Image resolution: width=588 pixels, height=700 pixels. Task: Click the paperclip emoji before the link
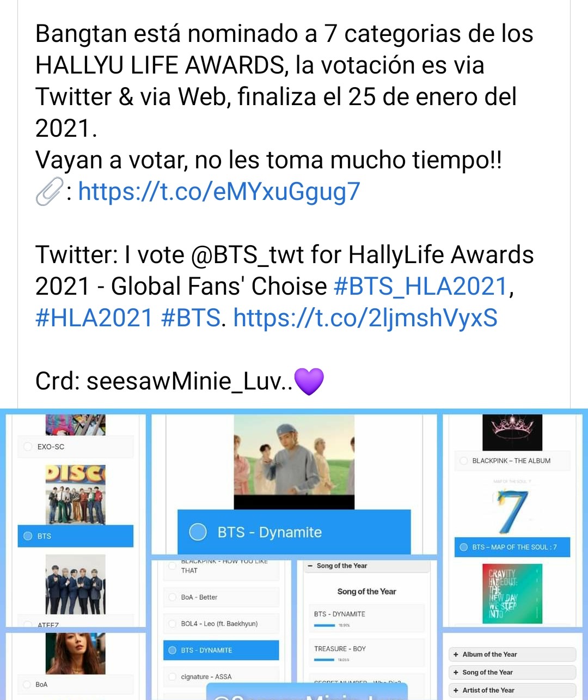(x=49, y=192)
